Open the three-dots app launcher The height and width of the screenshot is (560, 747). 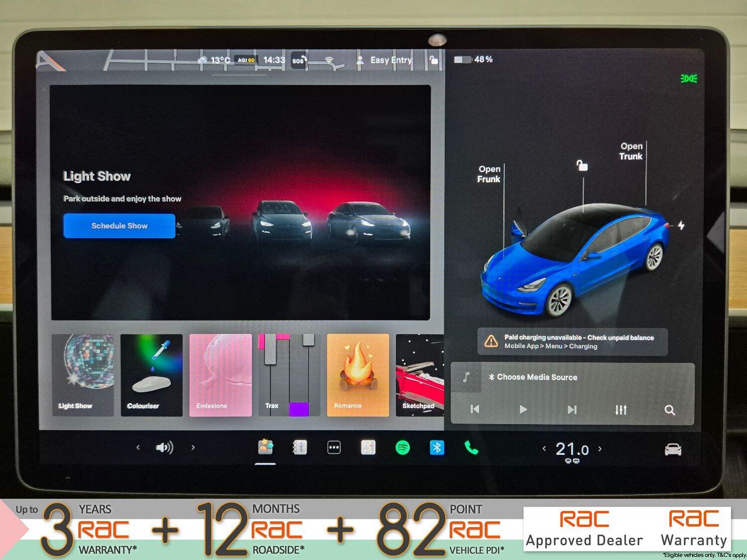coord(334,448)
